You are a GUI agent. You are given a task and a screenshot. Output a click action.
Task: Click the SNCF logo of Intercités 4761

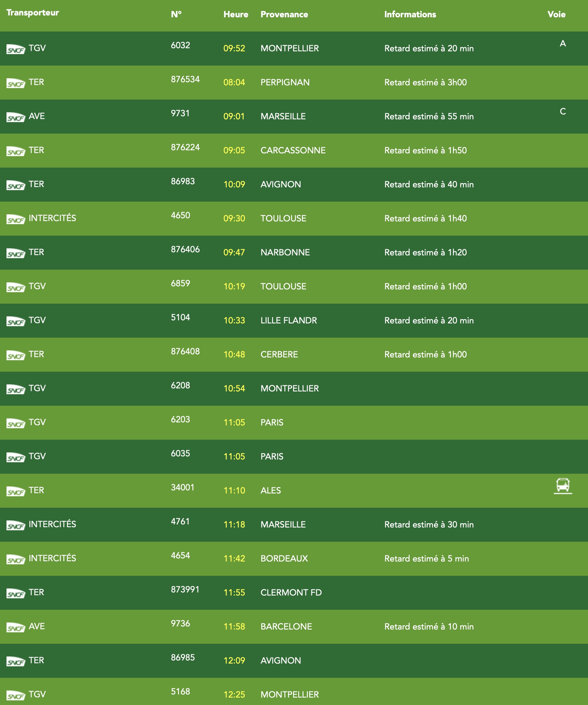[16, 525]
